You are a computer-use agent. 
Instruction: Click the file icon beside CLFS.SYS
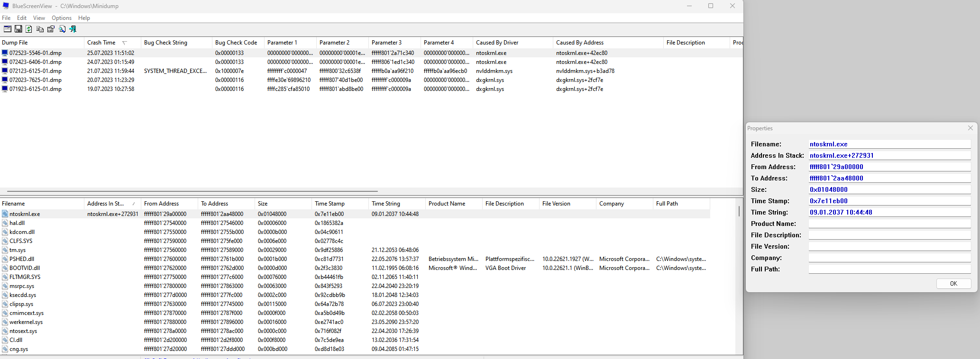(5, 241)
